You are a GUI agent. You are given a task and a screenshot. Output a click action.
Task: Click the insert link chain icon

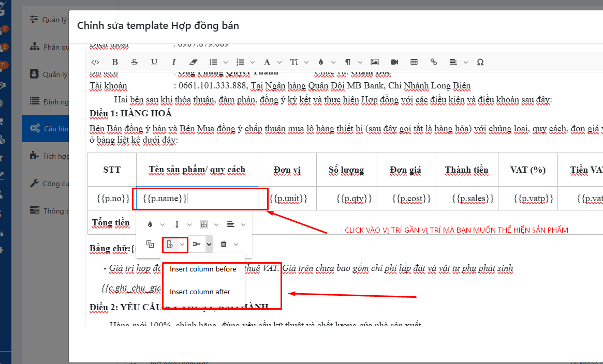point(434,62)
